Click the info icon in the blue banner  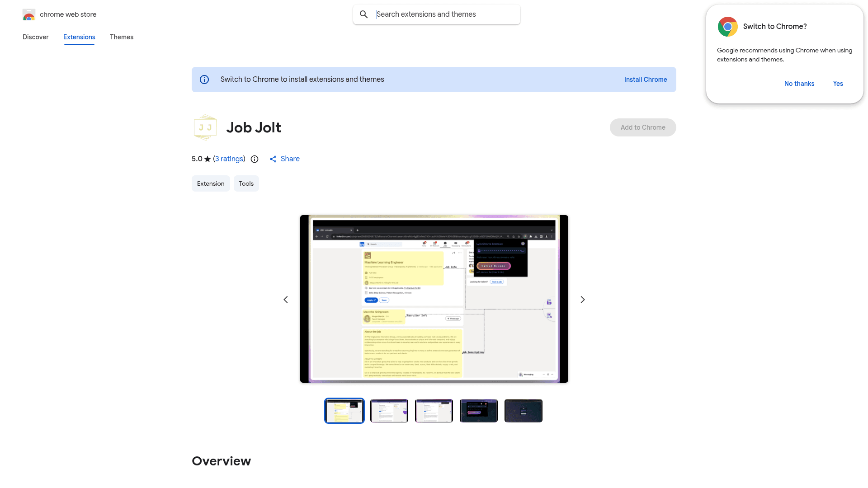click(204, 79)
